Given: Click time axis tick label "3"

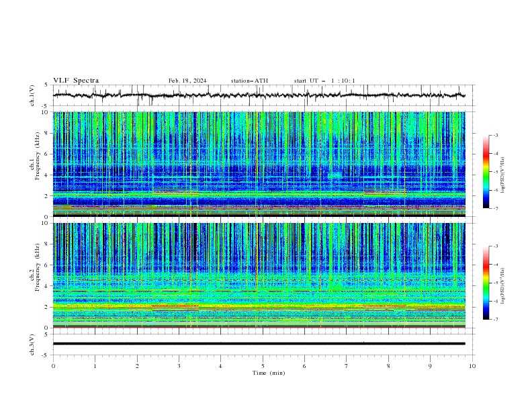Looking at the screenshot, I should [179, 366].
